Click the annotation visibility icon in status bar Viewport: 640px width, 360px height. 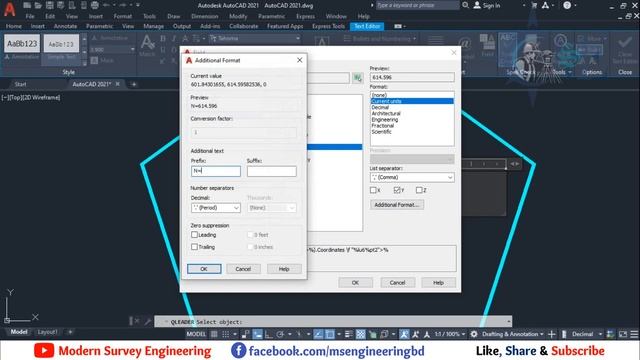coord(404,334)
